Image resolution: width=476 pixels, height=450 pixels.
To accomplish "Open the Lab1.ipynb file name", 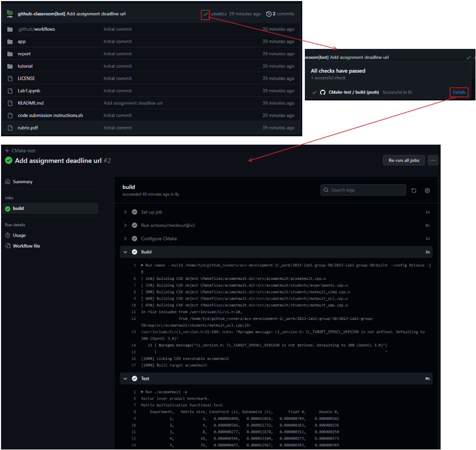I will [29, 91].
